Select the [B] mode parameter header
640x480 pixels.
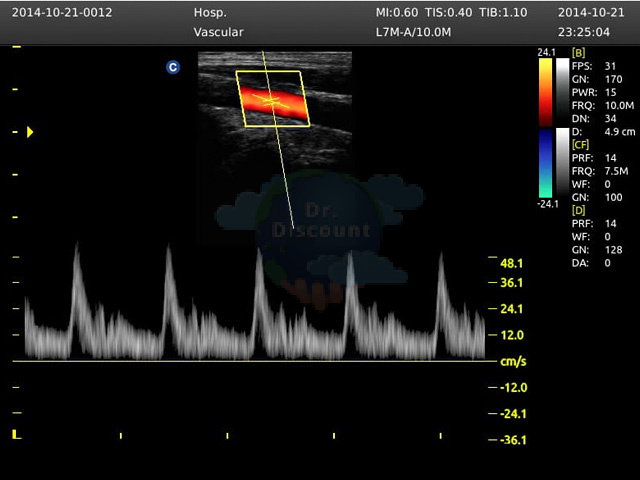[x=578, y=53]
